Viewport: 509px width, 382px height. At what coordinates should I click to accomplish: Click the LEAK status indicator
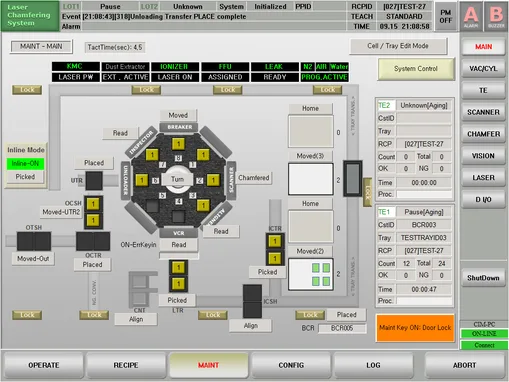pos(274,66)
